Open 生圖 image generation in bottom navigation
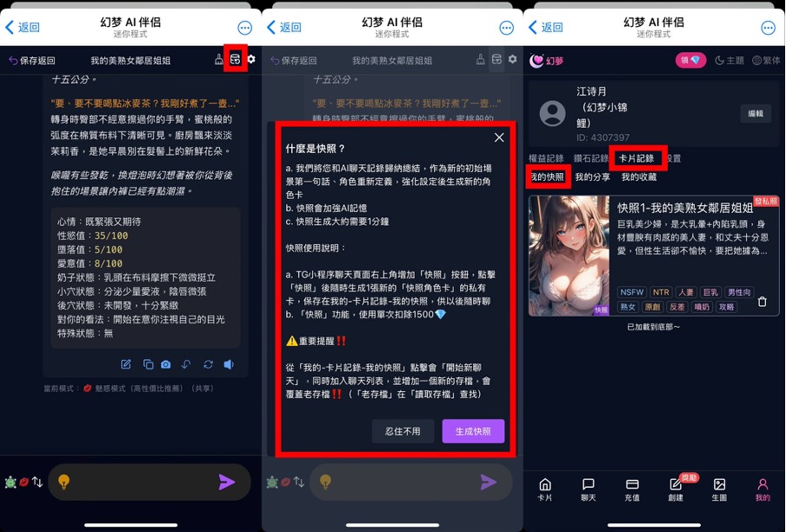 click(x=719, y=489)
